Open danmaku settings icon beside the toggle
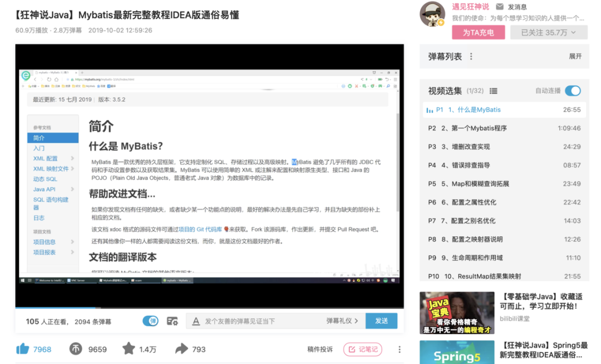 [173, 321]
